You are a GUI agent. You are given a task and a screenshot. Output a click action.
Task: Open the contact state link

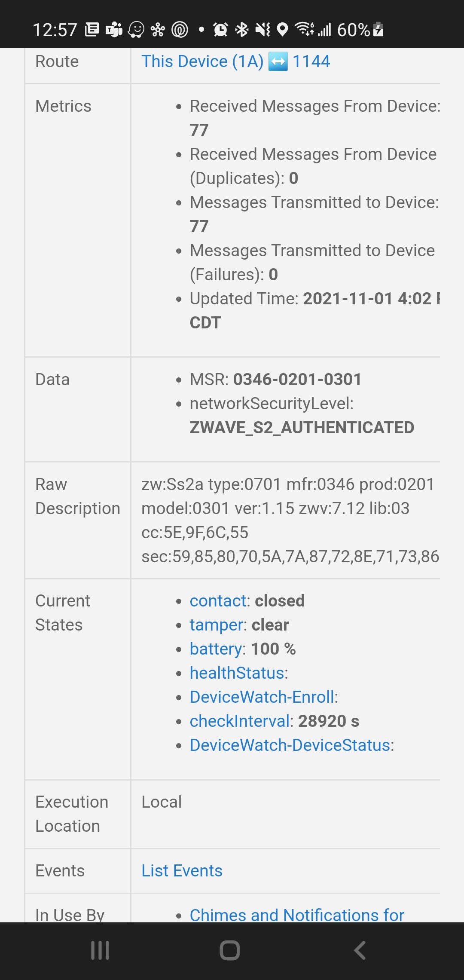point(218,601)
